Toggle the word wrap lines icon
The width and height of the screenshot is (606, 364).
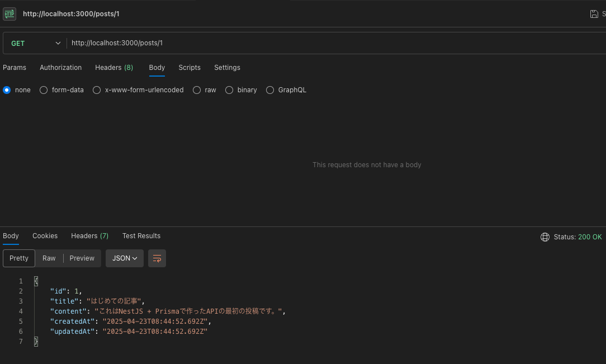point(157,258)
